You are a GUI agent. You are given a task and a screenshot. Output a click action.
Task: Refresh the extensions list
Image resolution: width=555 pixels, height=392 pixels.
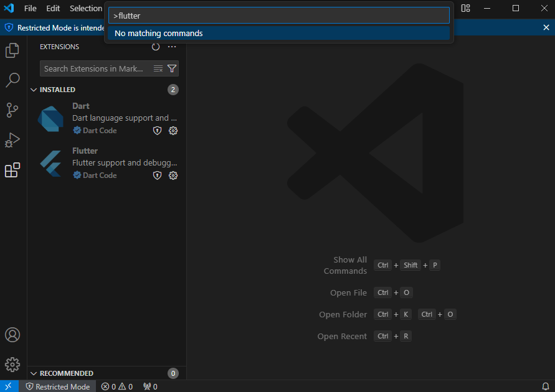pos(156,47)
